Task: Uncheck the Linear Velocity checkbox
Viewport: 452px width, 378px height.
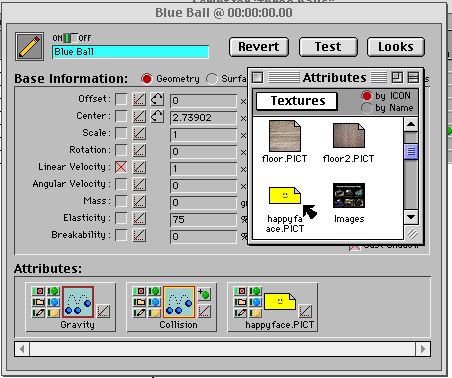Action: [121, 167]
